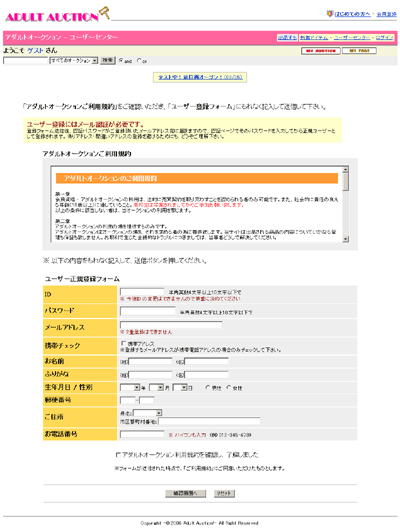Screen dimensions: 400x528
Task: Open ユーザーセンター in the pink bar
Action: click(352, 38)
